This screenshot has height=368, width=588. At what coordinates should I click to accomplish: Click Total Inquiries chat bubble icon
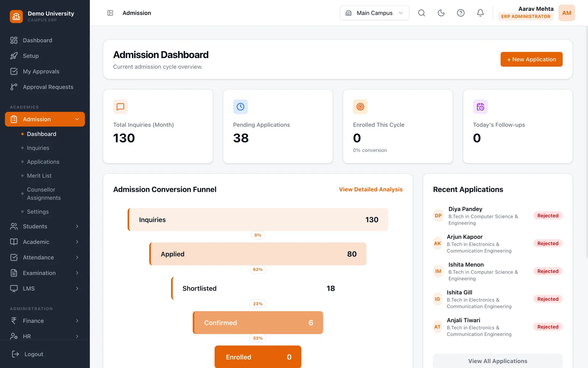(x=121, y=107)
